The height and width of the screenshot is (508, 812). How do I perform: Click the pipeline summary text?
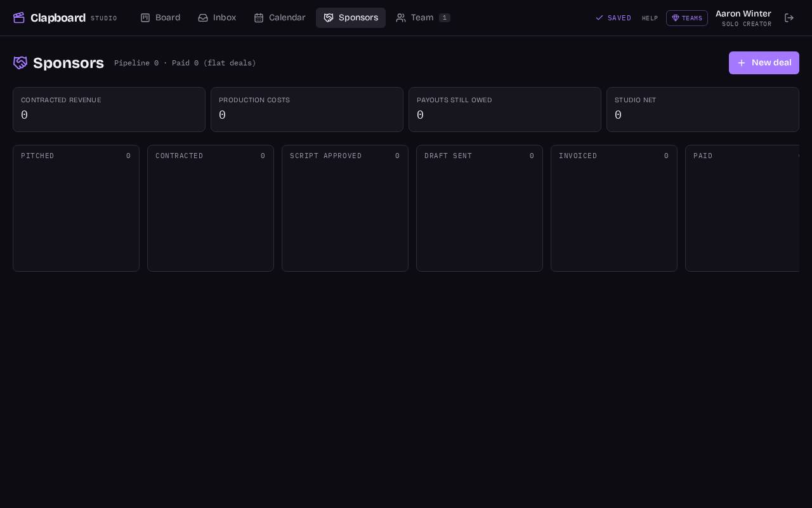tap(185, 63)
